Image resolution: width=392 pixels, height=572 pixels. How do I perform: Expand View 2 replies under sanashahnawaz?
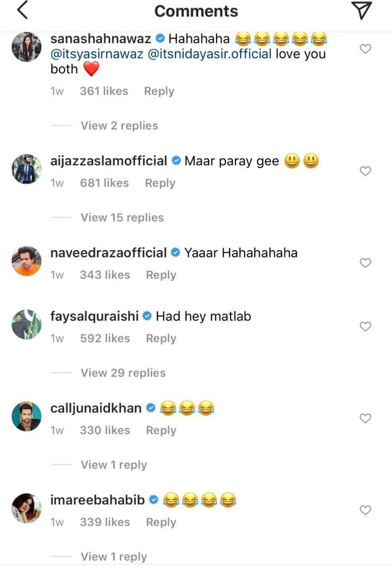click(x=119, y=126)
